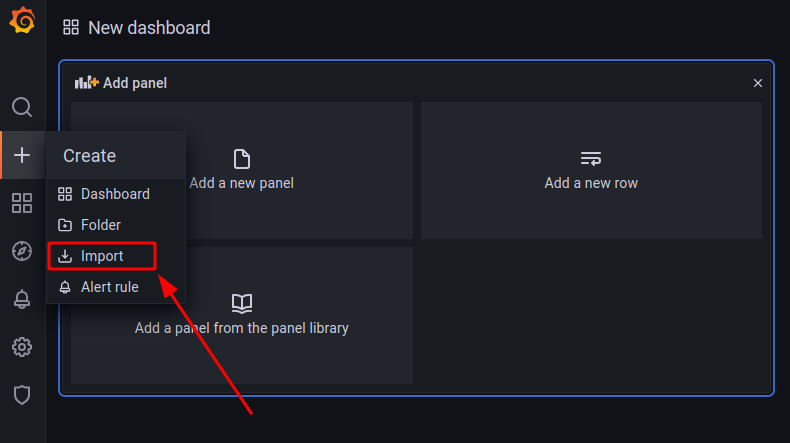Open the Configuration gear icon
The width and height of the screenshot is (790, 443).
coord(22,347)
